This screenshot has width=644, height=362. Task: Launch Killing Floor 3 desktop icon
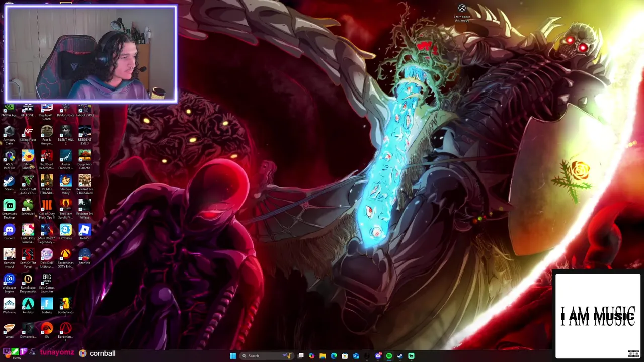point(28,134)
